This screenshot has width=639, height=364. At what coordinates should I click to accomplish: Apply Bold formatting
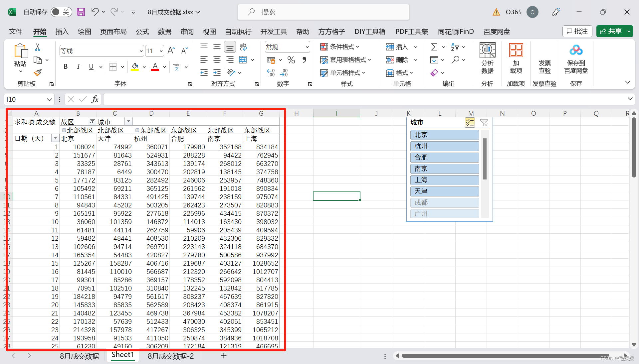click(66, 66)
